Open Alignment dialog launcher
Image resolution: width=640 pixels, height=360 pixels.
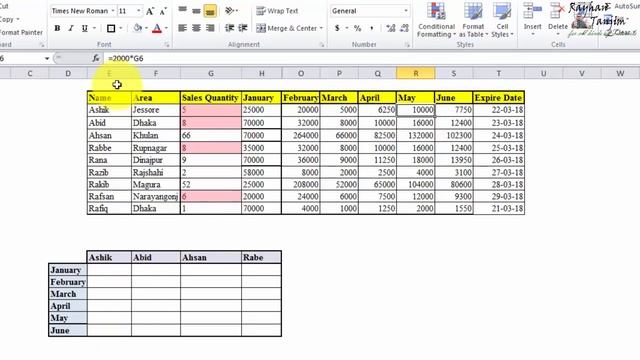(322, 45)
